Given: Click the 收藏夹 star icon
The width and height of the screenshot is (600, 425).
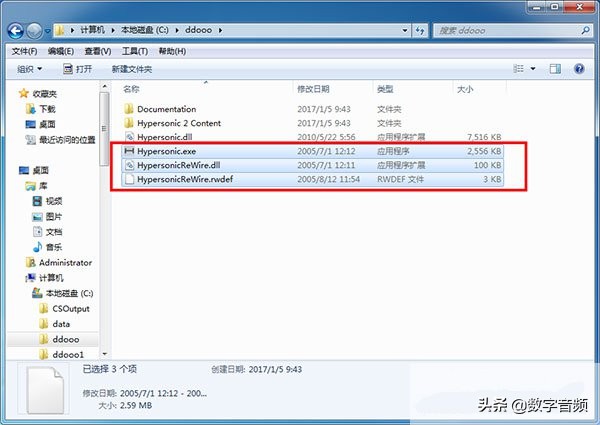Looking at the screenshot, I should point(24,93).
